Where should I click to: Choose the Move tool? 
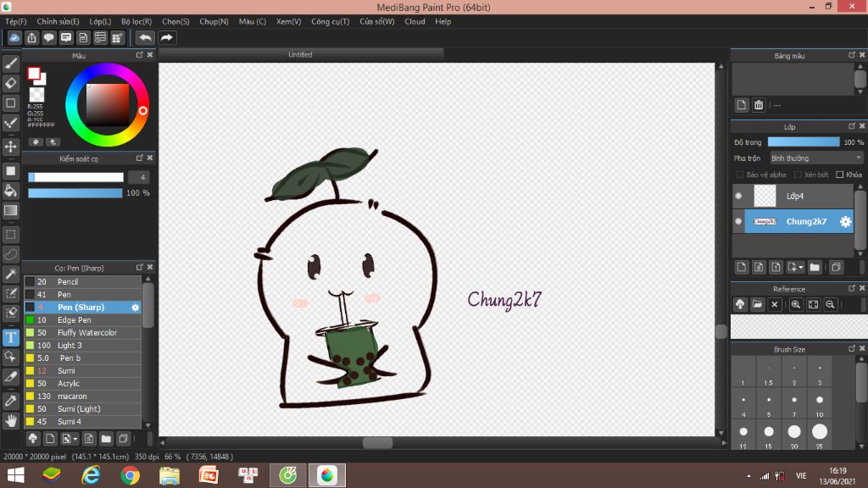(10, 147)
